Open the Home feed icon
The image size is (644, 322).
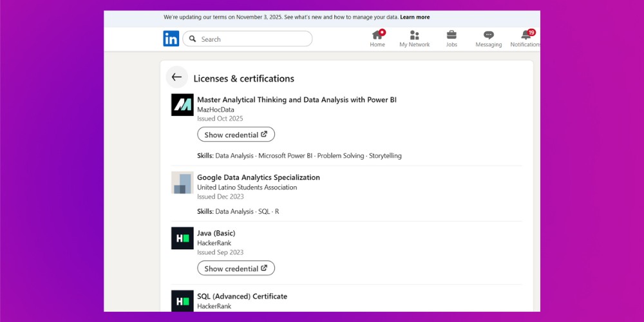click(377, 35)
